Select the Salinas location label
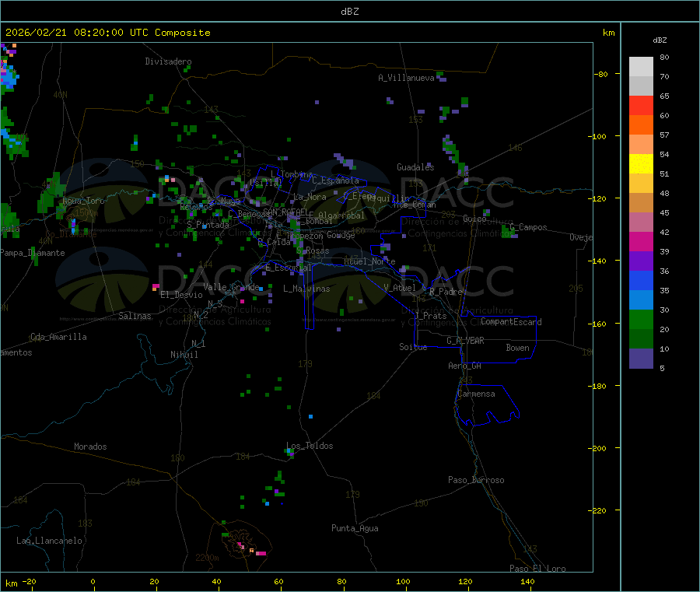Viewport: 700px width, 592px height. [x=135, y=316]
